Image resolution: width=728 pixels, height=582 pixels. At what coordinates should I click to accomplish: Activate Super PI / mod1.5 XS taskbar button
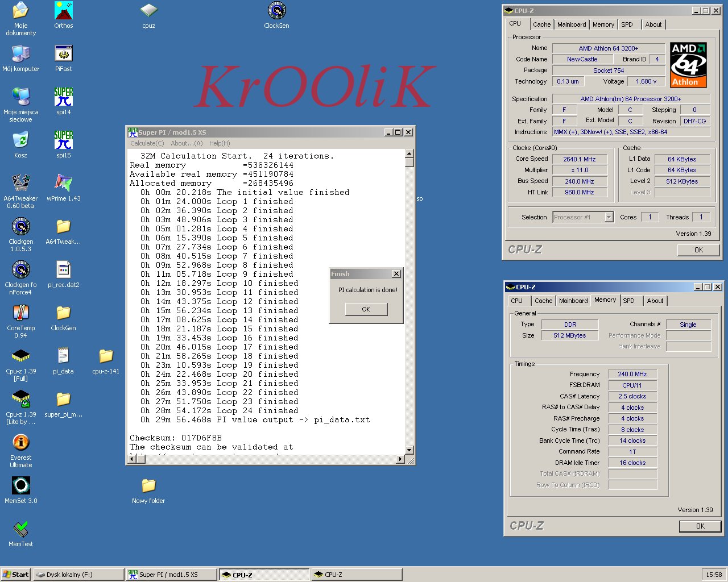pyautogui.click(x=171, y=575)
